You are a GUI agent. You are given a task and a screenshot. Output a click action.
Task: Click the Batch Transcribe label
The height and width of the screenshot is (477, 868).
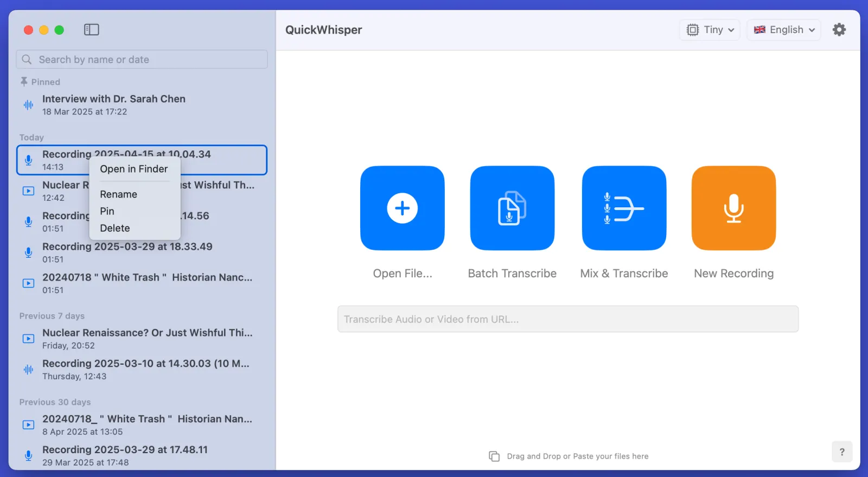(x=512, y=274)
